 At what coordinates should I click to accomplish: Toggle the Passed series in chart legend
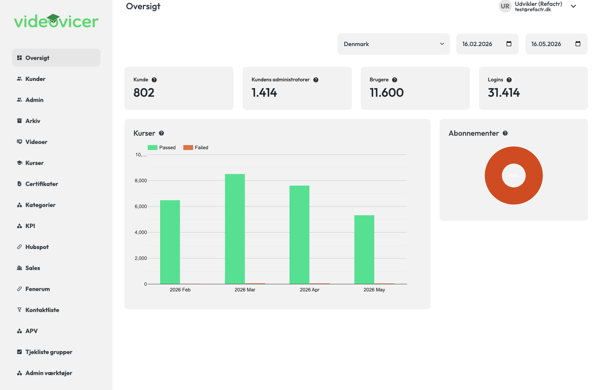161,148
